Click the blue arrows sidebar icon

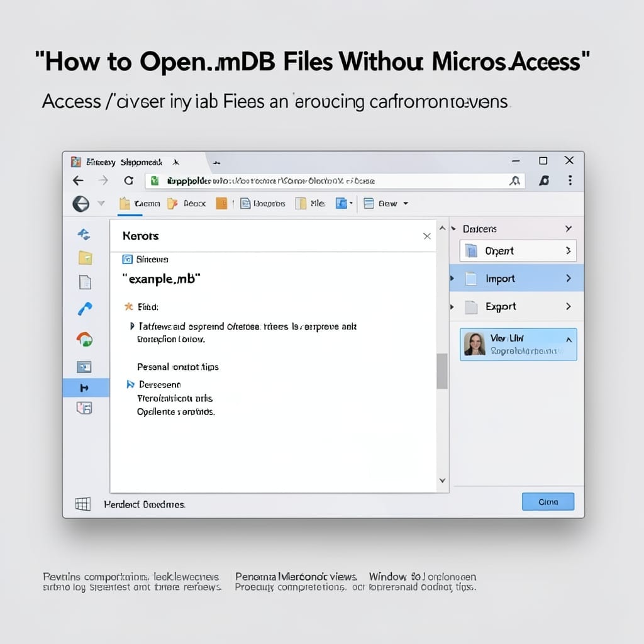pos(84,235)
